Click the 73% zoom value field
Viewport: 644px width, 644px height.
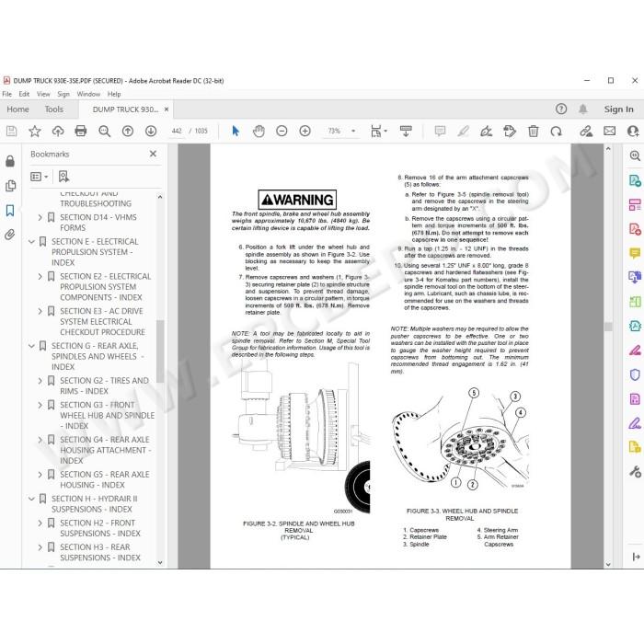coord(334,131)
